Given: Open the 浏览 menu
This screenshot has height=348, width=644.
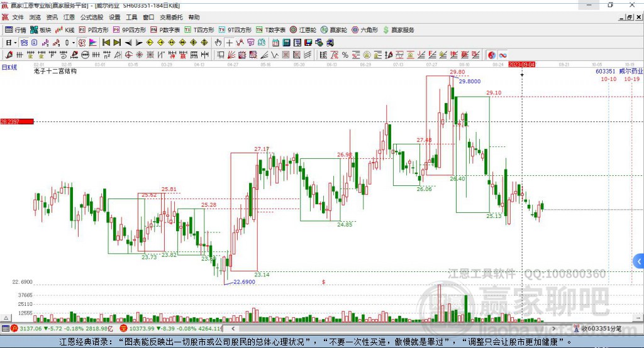Looking at the screenshot, I should pyautogui.click(x=35, y=17).
